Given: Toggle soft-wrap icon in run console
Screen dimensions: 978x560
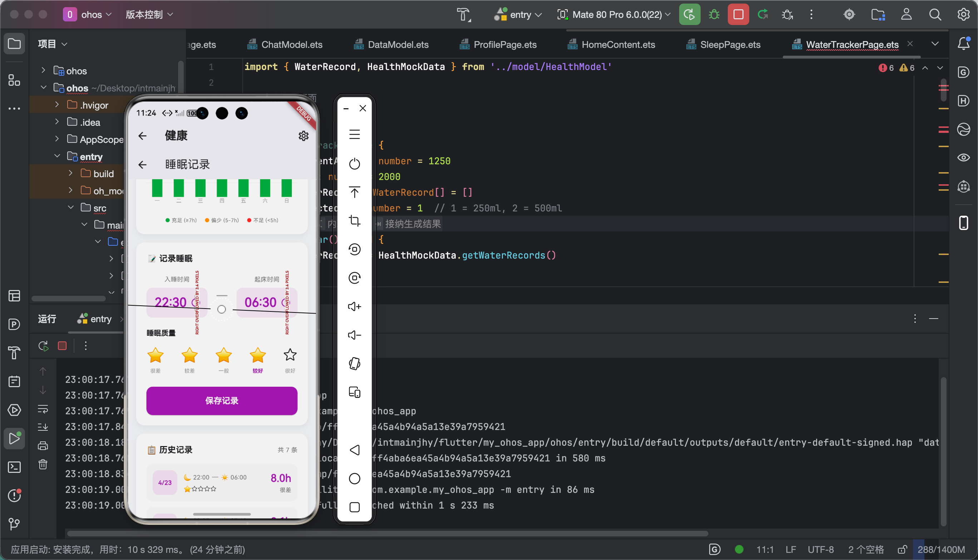Looking at the screenshot, I should 43,409.
